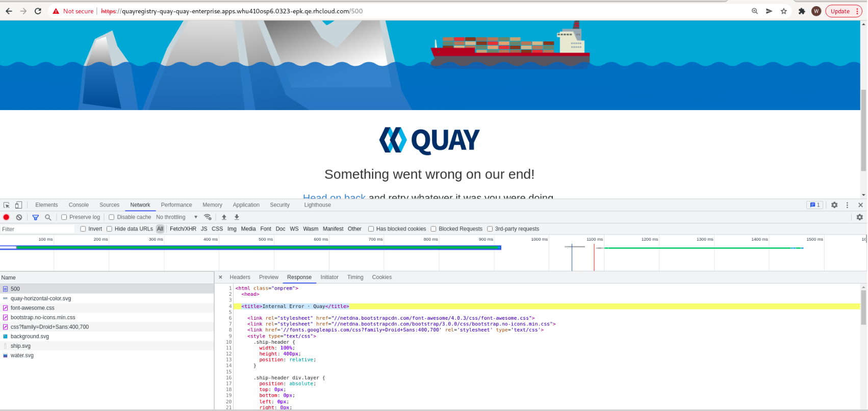
Task: Import HAR file with upload arrow
Action: [x=224, y=217]
